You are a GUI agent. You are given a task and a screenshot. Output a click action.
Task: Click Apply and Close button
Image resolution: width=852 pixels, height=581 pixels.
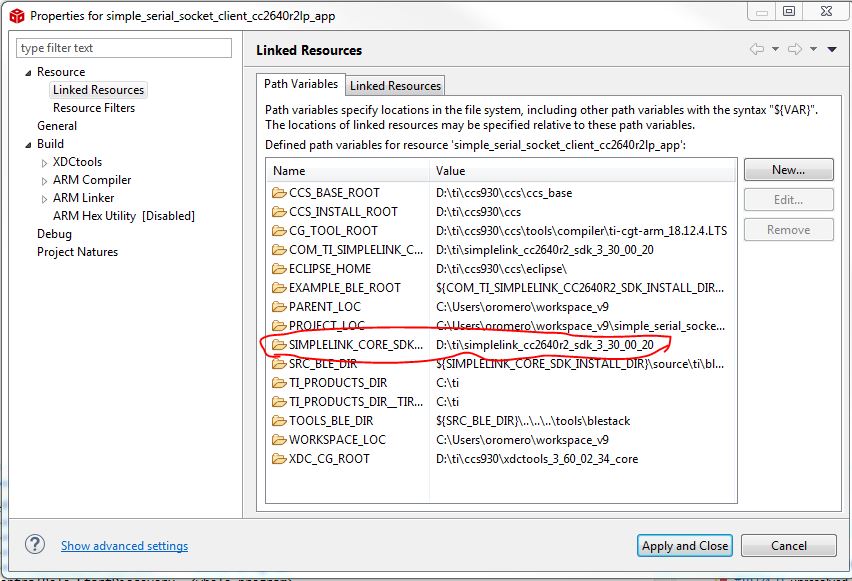(685, 545)
